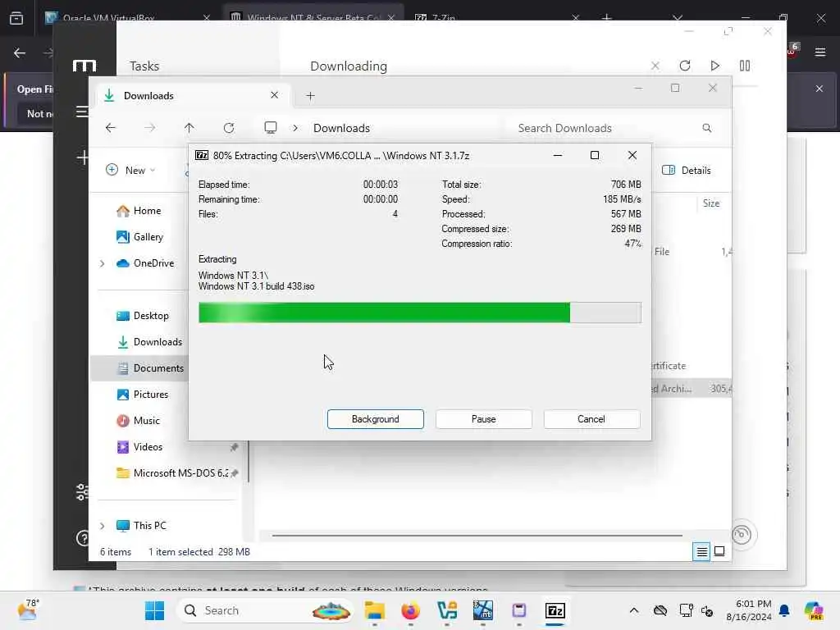The height and width of the screenshot is (630, 840).
Task: Open a new browser tab
Action: click(606, 18)
